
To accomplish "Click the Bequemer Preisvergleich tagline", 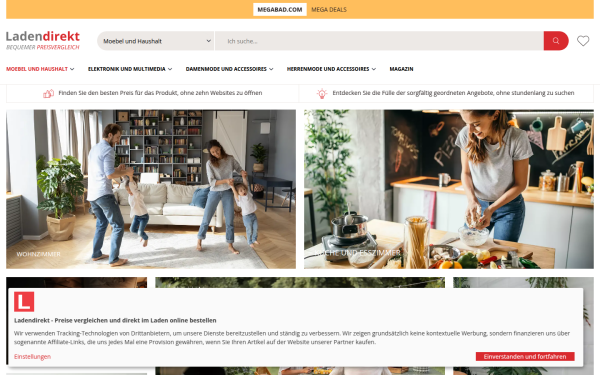I will pos(43,47).
